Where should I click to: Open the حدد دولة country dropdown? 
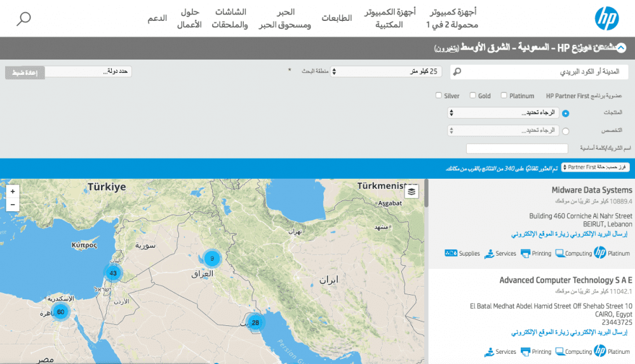click(x=88, y=72)
